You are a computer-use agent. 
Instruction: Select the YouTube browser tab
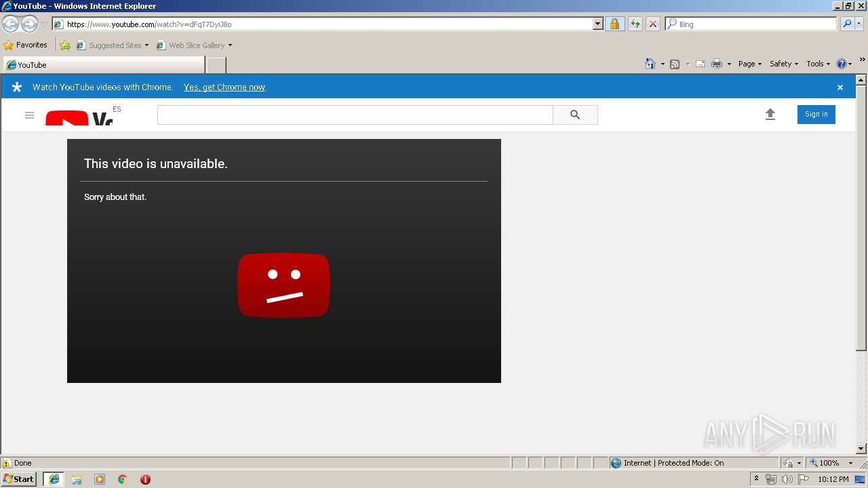point(104,65)
